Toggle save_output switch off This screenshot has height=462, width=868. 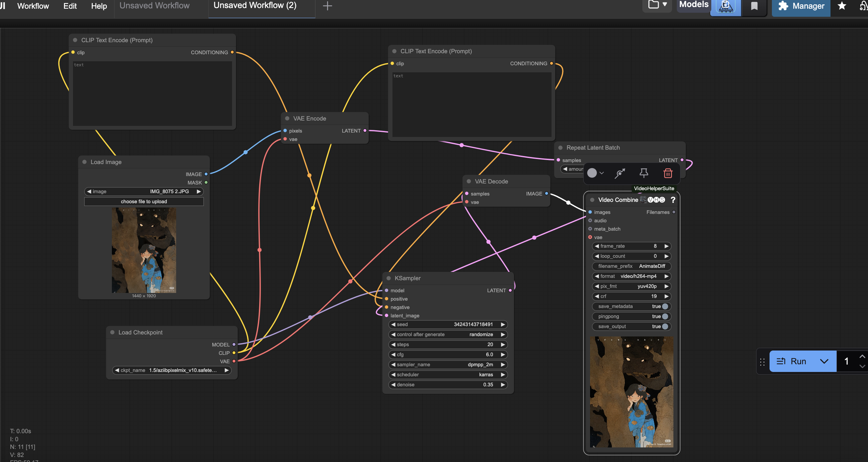[664, 326]
